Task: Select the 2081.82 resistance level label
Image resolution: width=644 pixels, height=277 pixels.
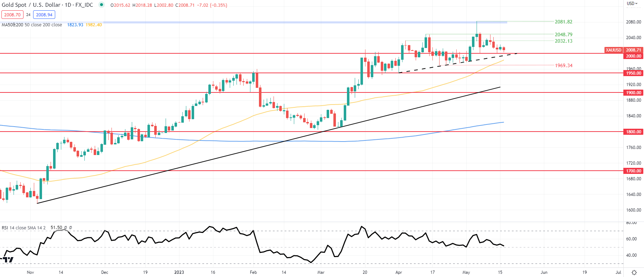Action: click(563, 22)
